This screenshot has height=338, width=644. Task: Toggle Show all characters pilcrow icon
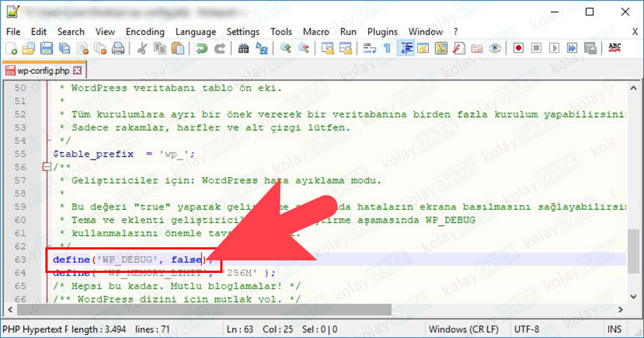(x=387, y=48)
